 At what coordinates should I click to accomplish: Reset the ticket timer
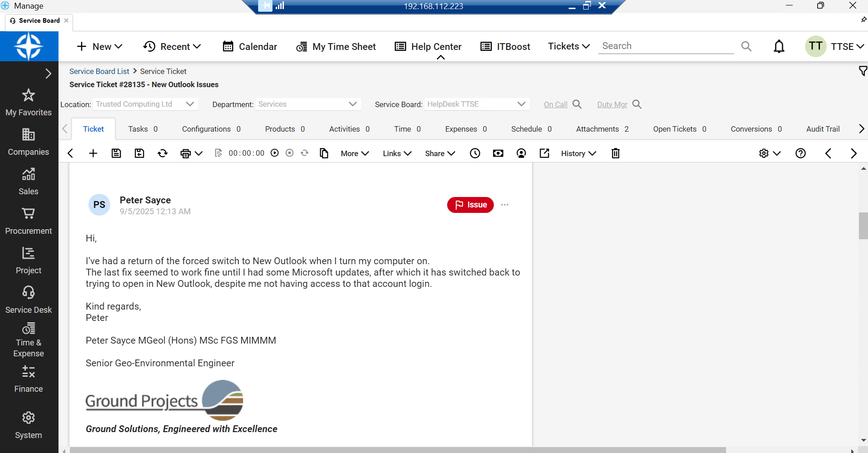pyautogui.click(x=305, y=153)
